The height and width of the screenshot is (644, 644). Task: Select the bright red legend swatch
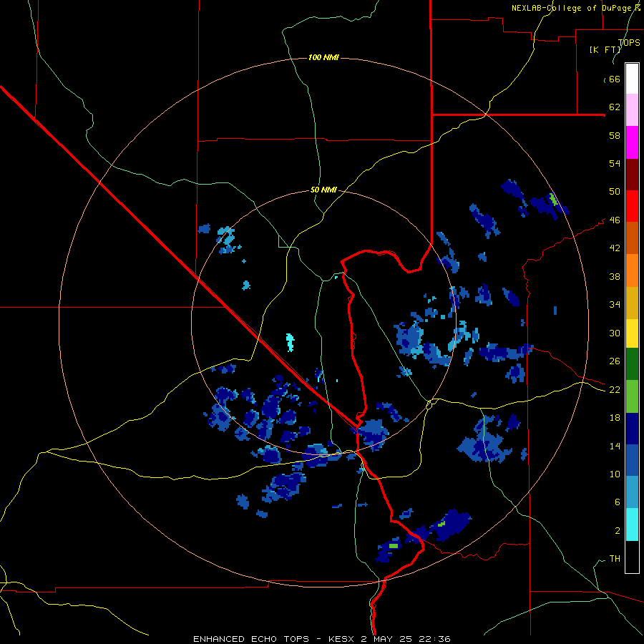coord(632,206)
